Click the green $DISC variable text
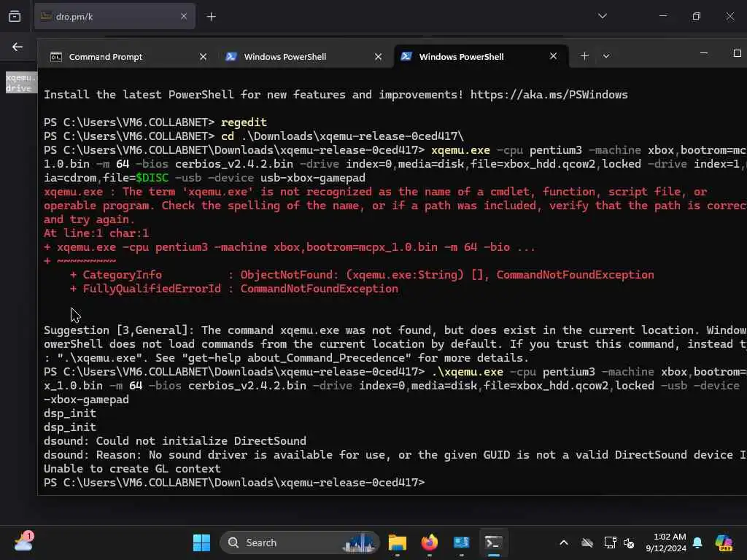The height and width of the screenshot is (560, 747). 152,178
